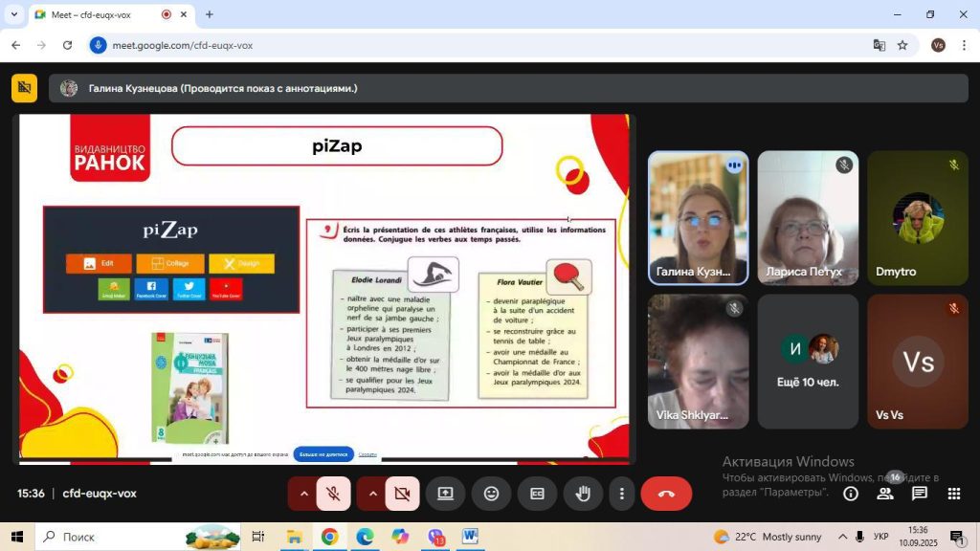The image size is (980, 551).
Task: Select the Vs Vs participant tile
Action: tap(918, 362)
